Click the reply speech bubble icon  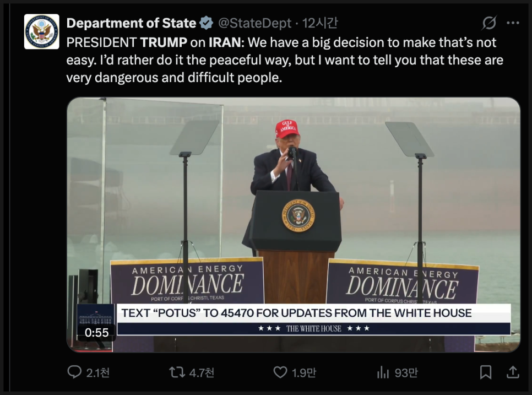click(x=74, y=372)
